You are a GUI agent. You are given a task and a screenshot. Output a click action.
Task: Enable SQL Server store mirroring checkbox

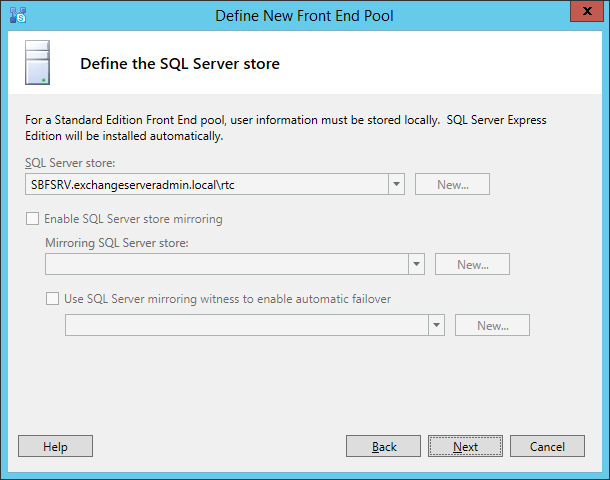pos(32,219)
